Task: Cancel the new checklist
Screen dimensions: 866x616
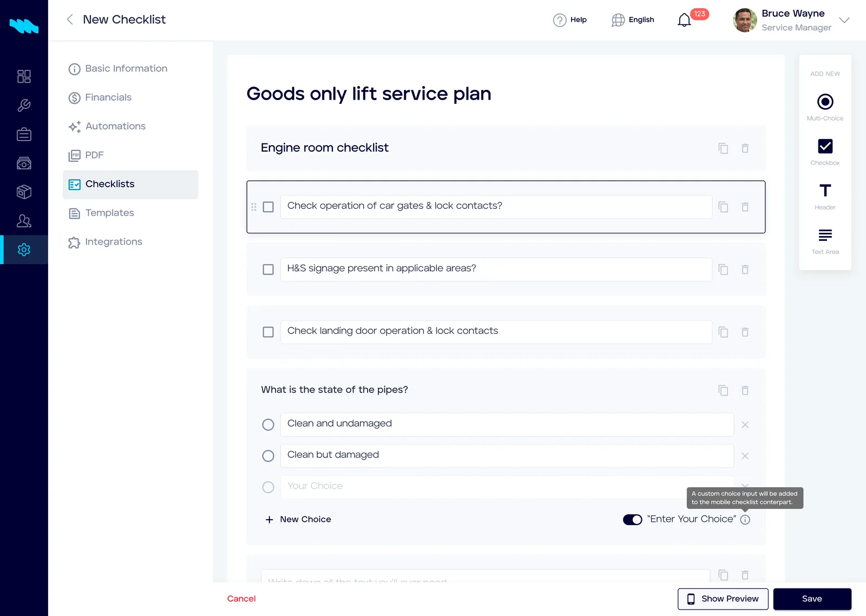Action: click(x=241, y=599)
